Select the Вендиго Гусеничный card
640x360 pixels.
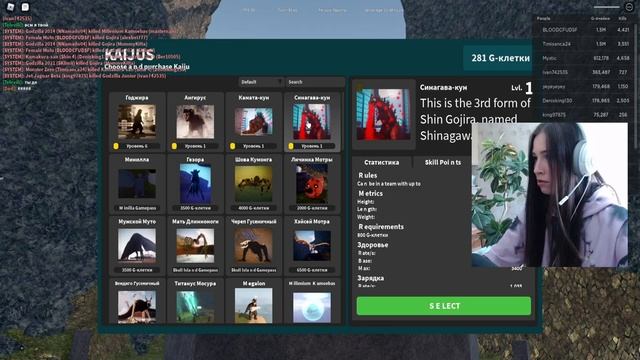[x=137, y=301]
